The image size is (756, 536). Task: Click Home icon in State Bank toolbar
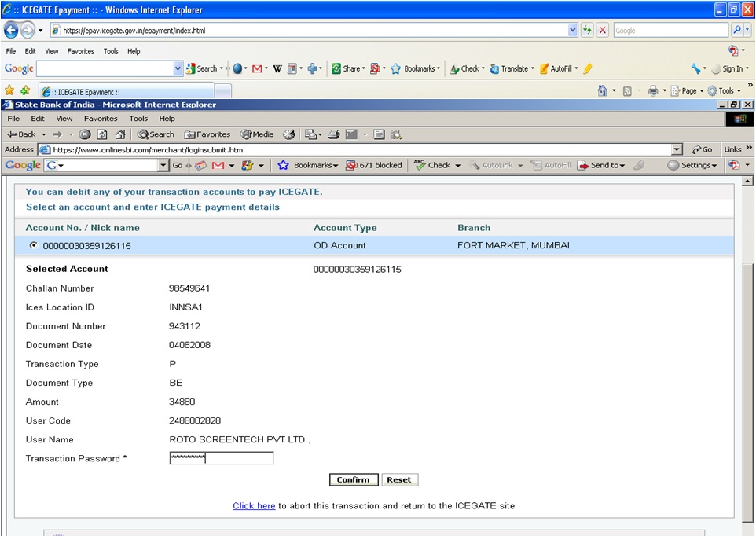tap(120, 134)
